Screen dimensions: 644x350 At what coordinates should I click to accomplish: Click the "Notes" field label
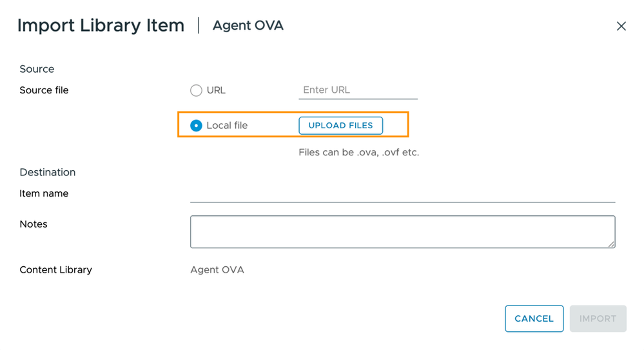pyautogui.click(x=34, y=224)
